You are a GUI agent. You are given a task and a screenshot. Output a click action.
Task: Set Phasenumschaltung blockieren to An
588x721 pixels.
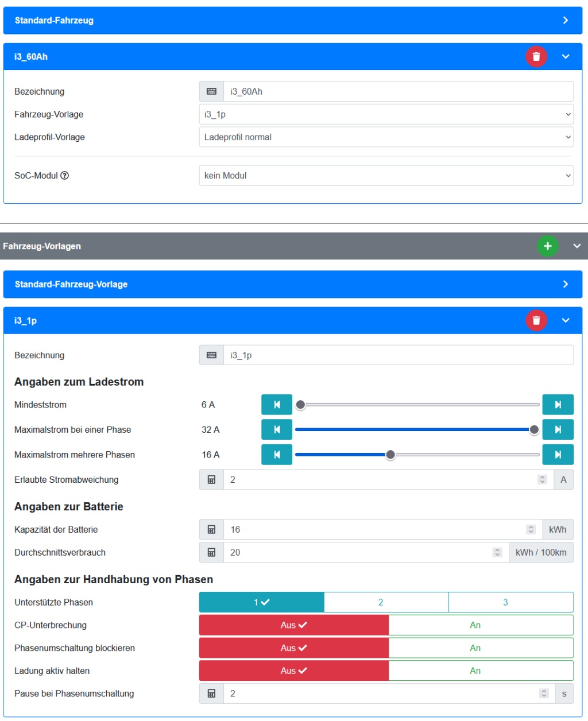481,648
